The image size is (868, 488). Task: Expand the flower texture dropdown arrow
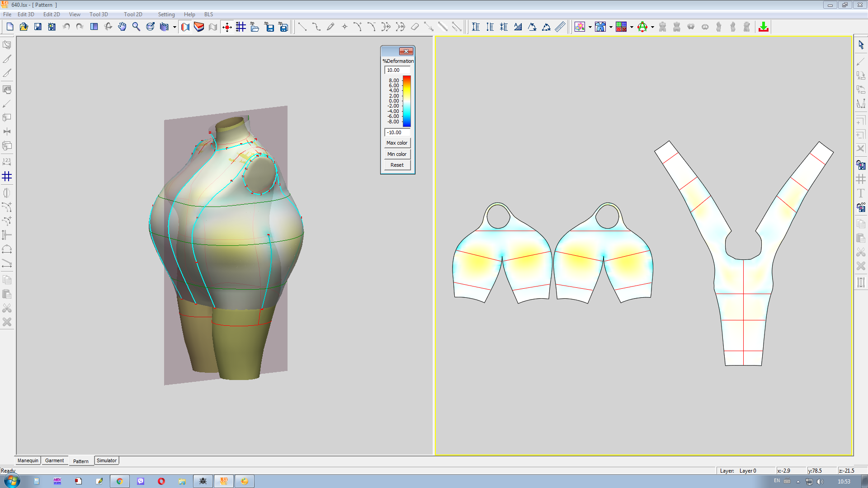pos(590,27)
